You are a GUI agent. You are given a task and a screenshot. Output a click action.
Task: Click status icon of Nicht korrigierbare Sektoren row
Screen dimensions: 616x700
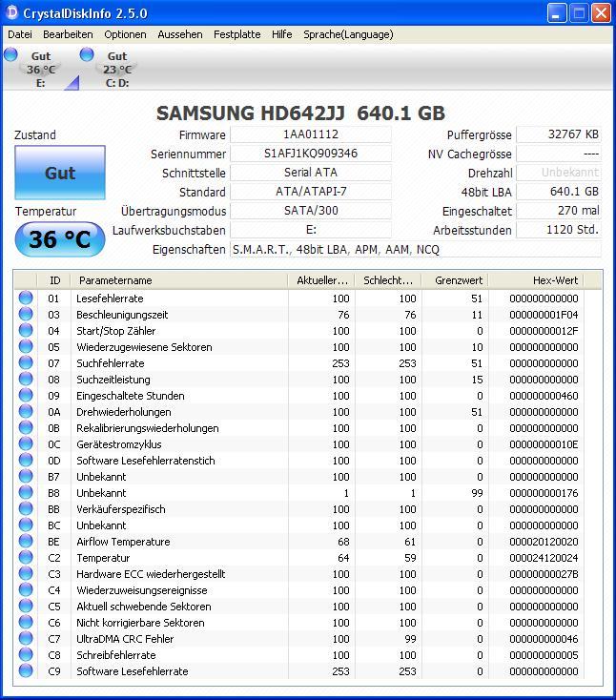tap(26, 623)
